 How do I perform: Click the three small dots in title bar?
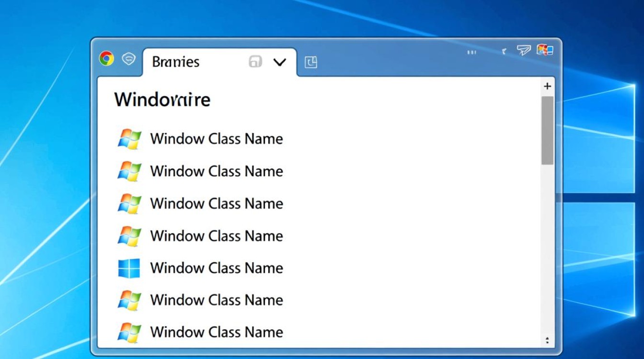[x=471, y=52]
